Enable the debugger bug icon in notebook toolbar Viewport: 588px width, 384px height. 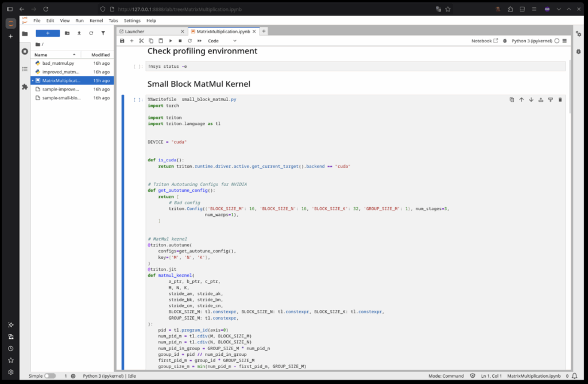[x=504, y=41]
